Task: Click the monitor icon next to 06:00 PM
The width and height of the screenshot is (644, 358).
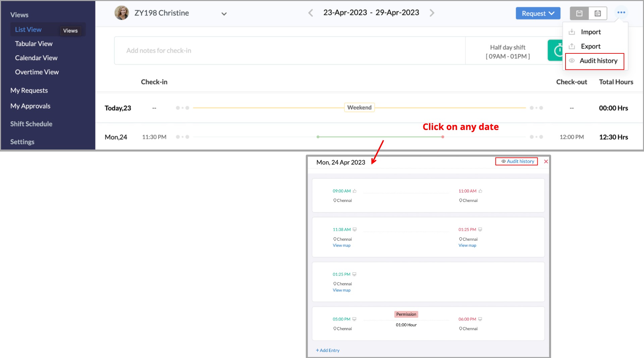Action: [x=480, y=319]
